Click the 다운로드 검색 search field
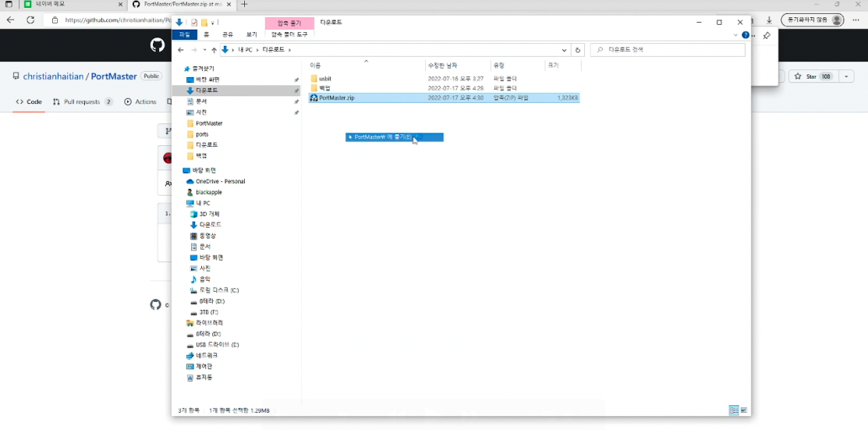The width and height of the screenshot is (868, 430). tap(668, 50)
